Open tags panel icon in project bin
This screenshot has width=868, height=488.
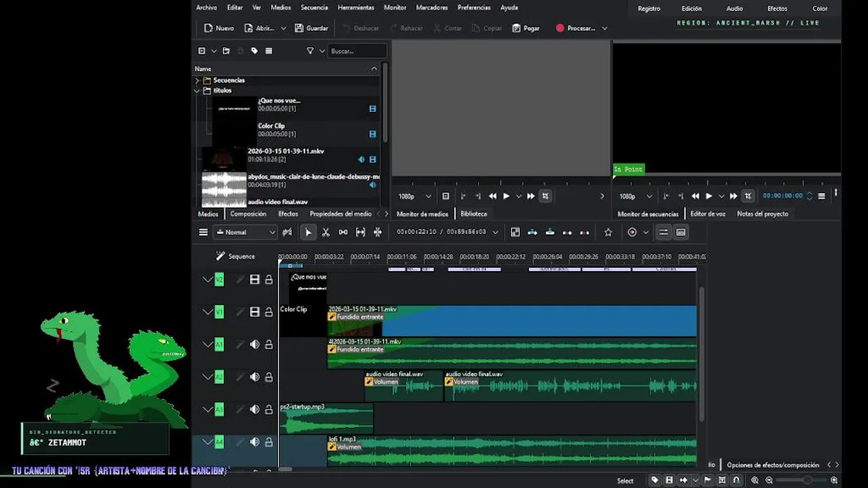(x=254, y=51)
